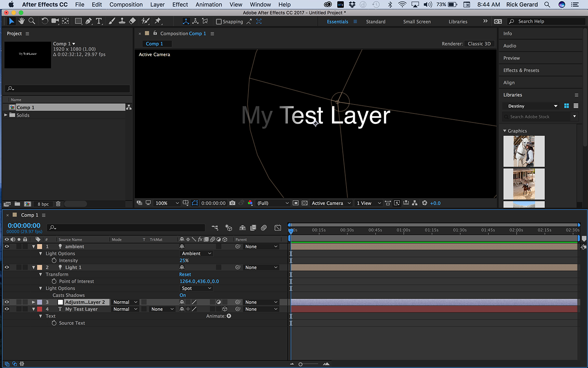Collapse the Graphics section in Libraries
588x368 pixels.
505,131
